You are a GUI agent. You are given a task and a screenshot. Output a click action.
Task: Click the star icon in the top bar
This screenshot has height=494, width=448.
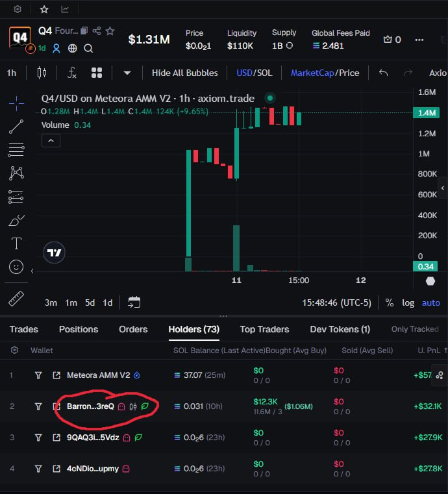point(44,9)
